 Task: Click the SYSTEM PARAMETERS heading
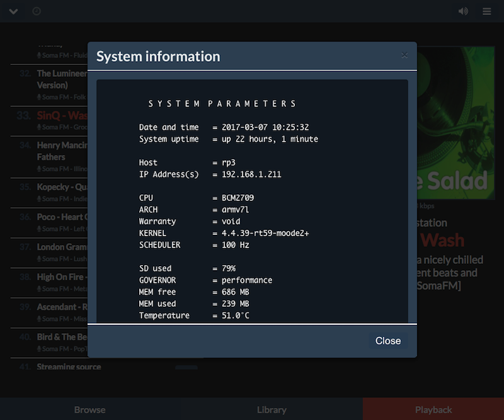(222, 104)
